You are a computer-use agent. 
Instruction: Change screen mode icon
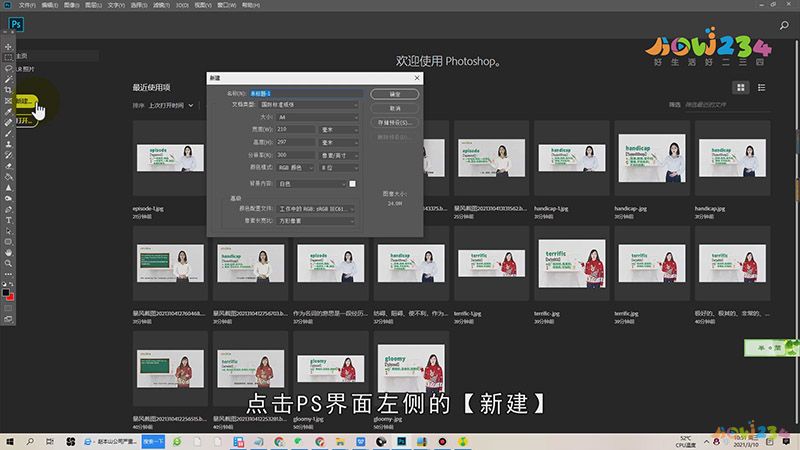[8, 319]
